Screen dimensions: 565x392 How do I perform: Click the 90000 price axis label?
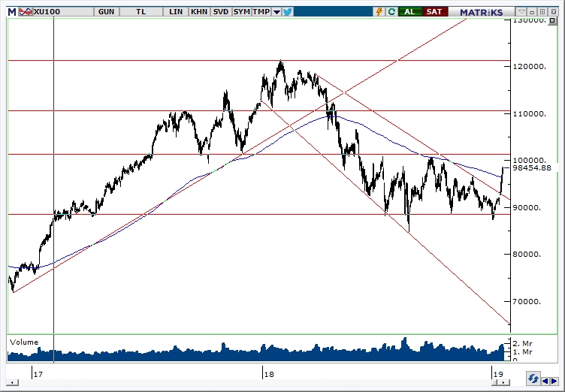527,207
